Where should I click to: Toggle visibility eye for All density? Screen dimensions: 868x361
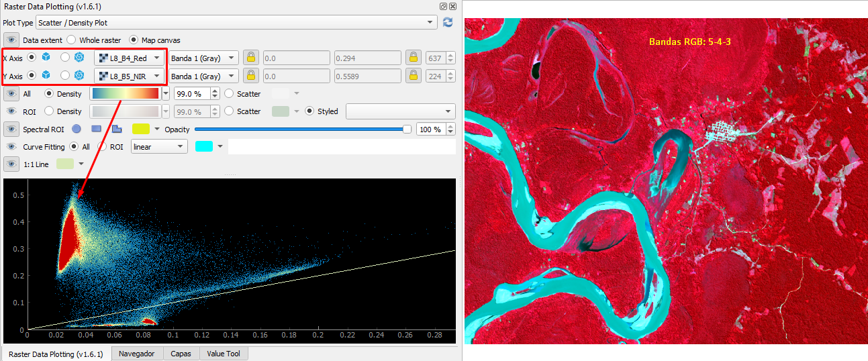[x=11, y=94]
